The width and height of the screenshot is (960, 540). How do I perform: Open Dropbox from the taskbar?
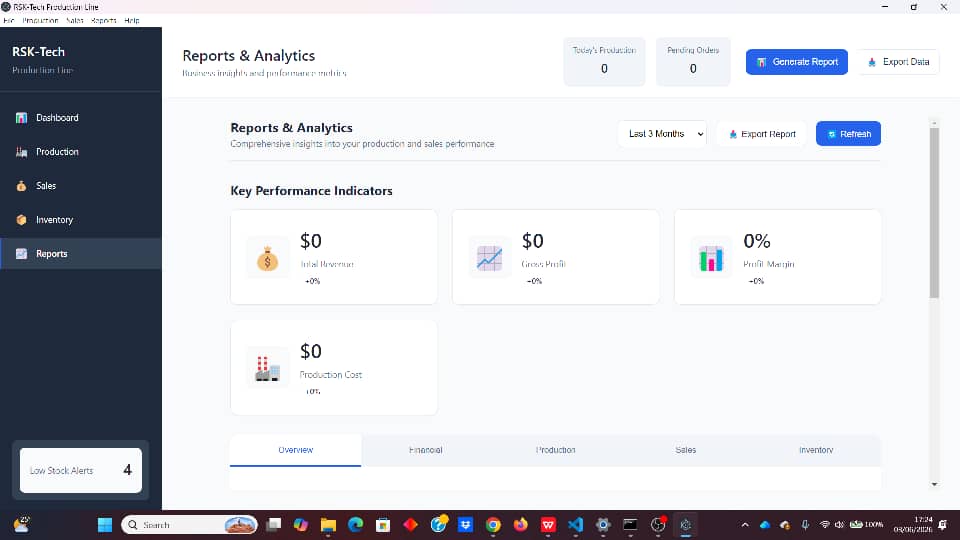tap(466, 525)
